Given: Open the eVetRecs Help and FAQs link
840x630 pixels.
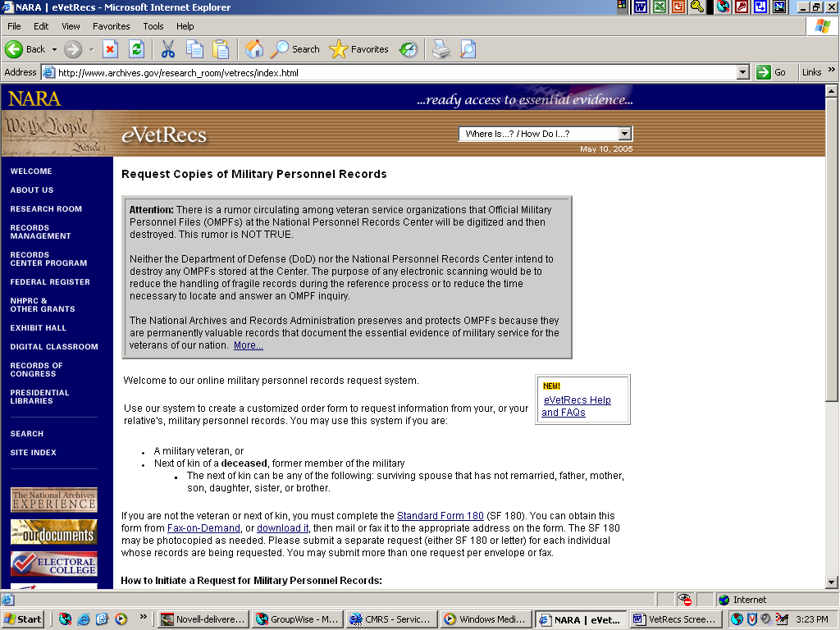Looking at the screenshot, I should coord(576,406).
